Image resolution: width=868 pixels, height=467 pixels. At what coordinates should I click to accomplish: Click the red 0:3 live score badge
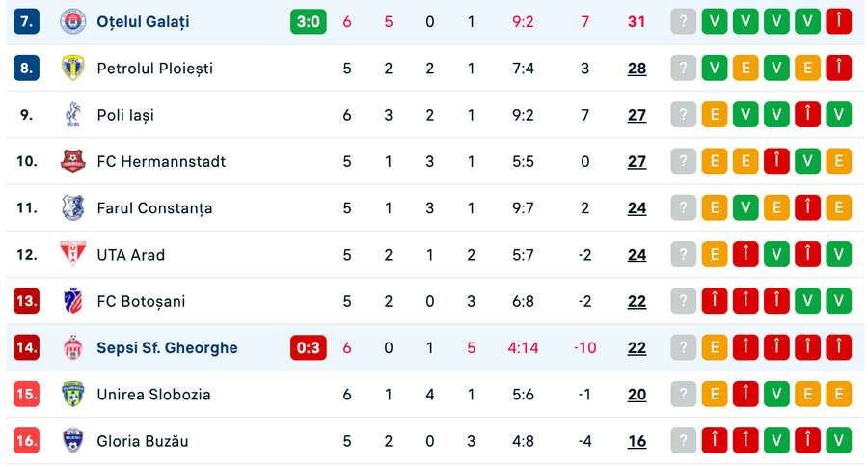tap(309, 347)
